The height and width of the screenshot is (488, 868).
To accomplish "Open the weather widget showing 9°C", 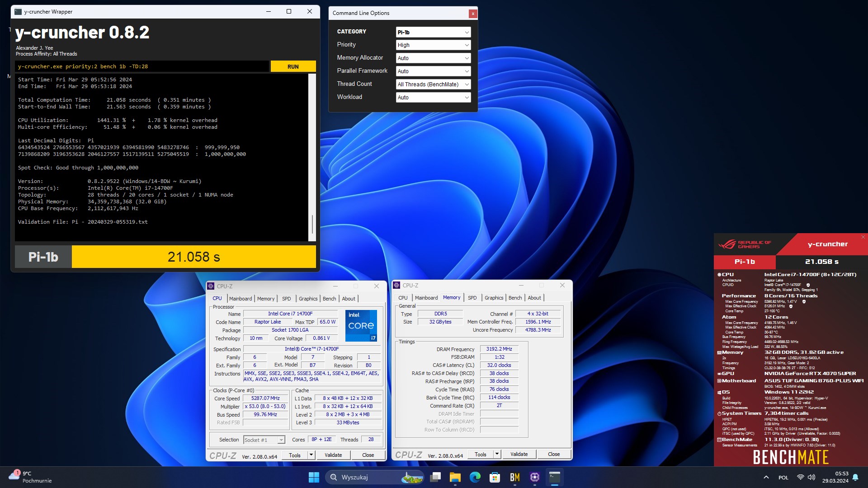I will pos(31,477).
